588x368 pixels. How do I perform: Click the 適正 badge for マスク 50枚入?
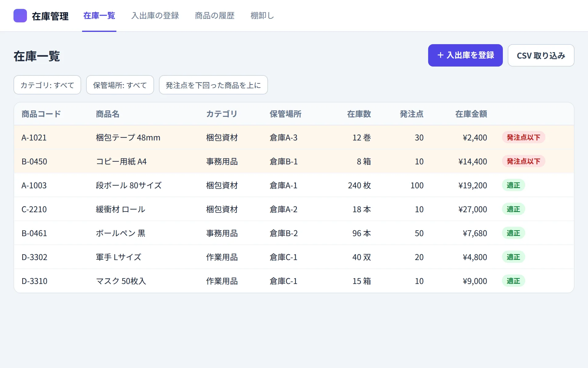tap(513, 281)
